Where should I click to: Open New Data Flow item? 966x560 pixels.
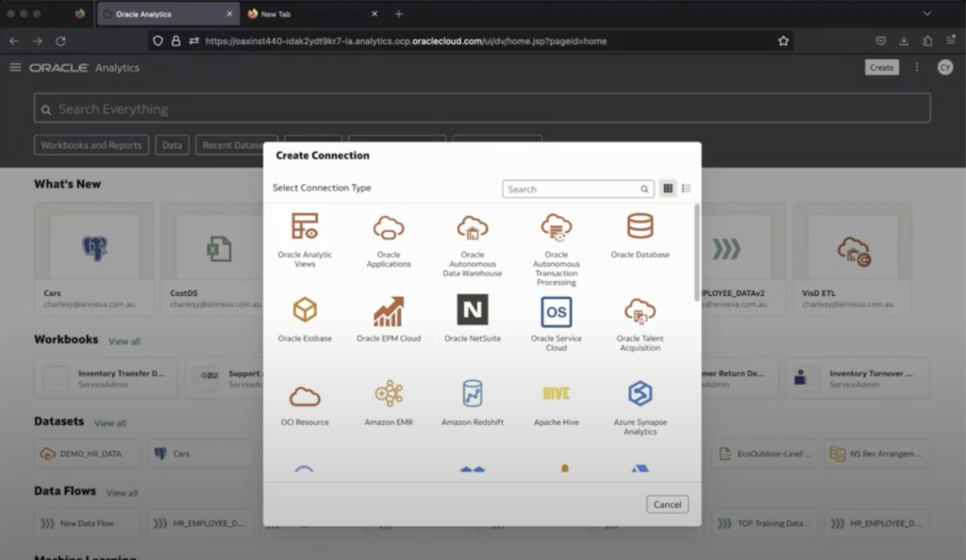coord(87,523)
